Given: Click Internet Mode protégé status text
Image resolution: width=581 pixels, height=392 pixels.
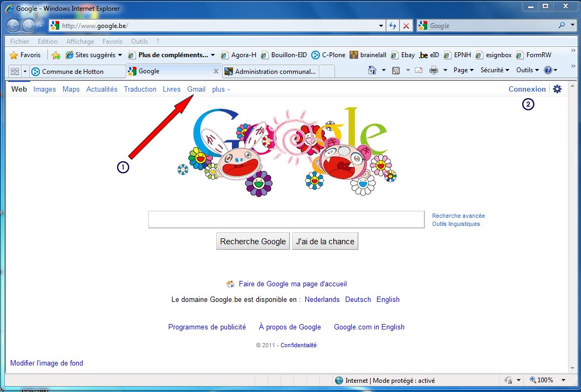Looking at the screenshot, I should coord(390,380).
